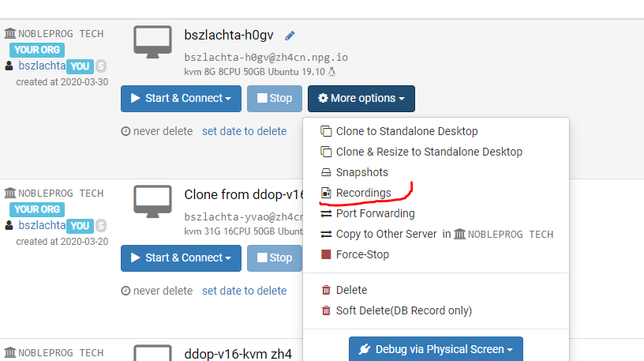
Task: Expand Debug via Physical Screen dropdown
Action: click(x=436, y=349)
